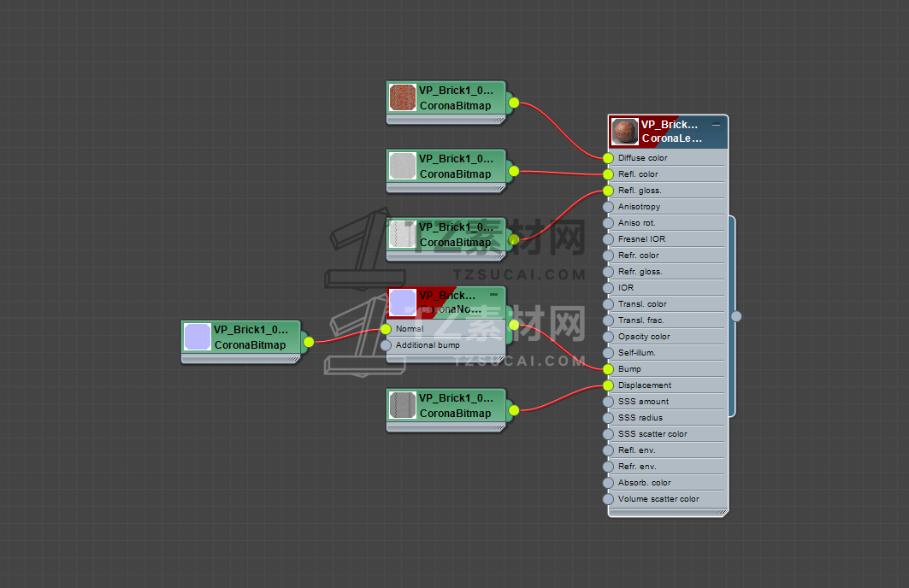Click the Aniso rot. input socket
This screenshot has width=909, height=588.
[x=608, y=223]
